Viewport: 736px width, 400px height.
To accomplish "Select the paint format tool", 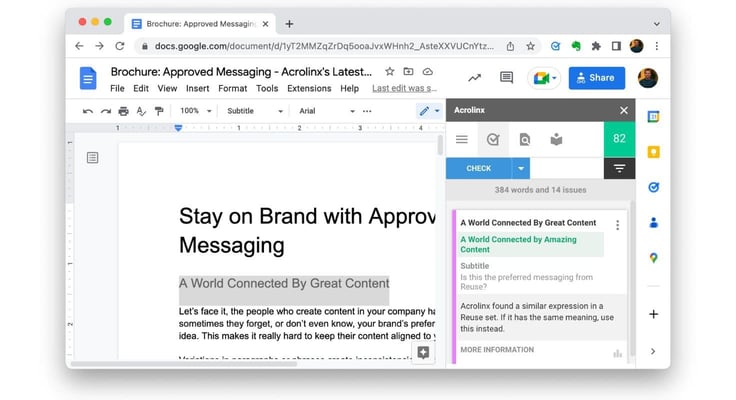I will pyautogui.click(x=159, y=111).
